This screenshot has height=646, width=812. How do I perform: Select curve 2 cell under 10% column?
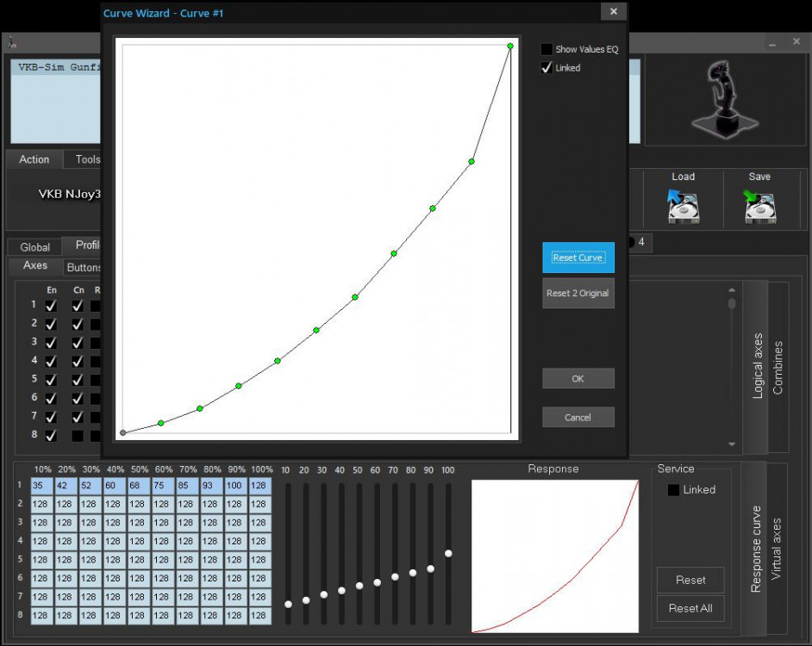(x=42, y=504)
